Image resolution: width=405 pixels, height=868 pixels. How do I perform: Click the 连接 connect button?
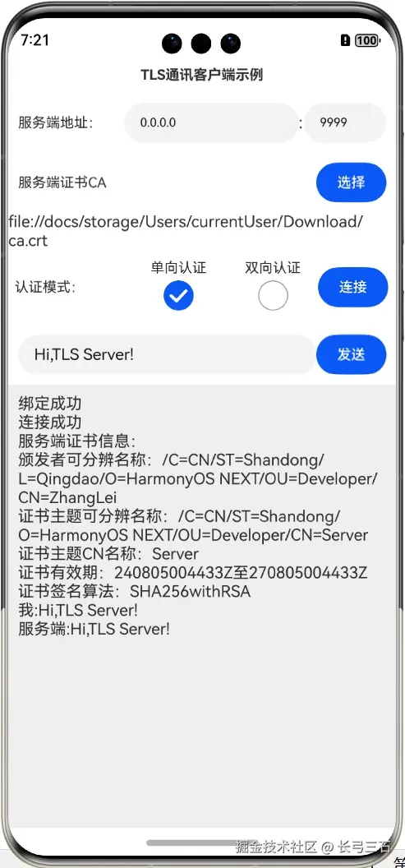(x=353, y=287)
